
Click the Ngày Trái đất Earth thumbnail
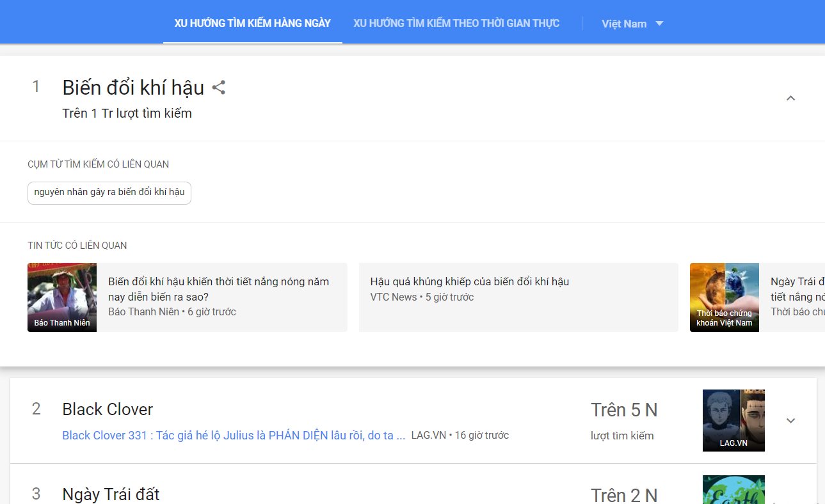(733, 490)
